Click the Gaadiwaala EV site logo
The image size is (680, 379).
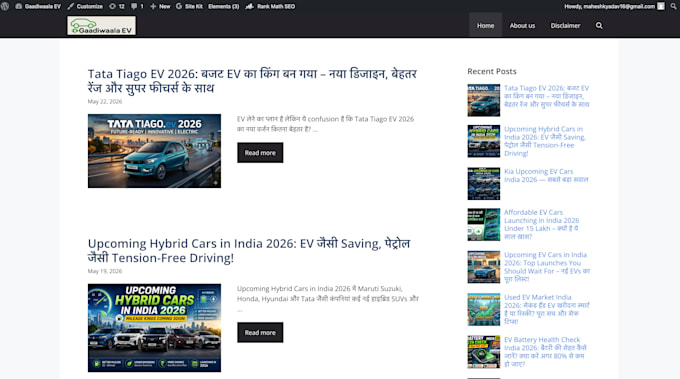[x=101, y=26]
